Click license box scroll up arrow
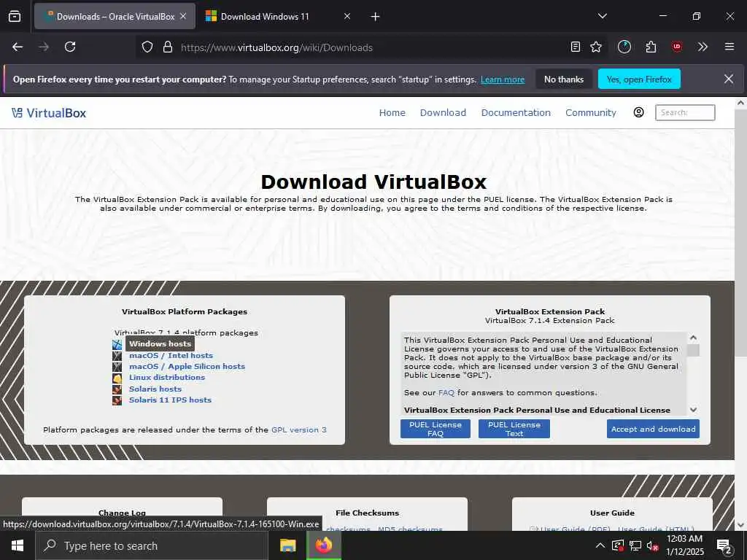This screenshot has height=560, width=747. (693, 338)
